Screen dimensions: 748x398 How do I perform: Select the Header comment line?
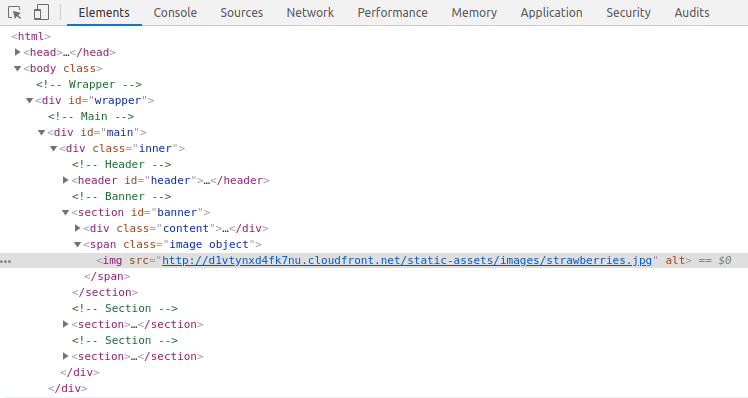pos(122,164)
